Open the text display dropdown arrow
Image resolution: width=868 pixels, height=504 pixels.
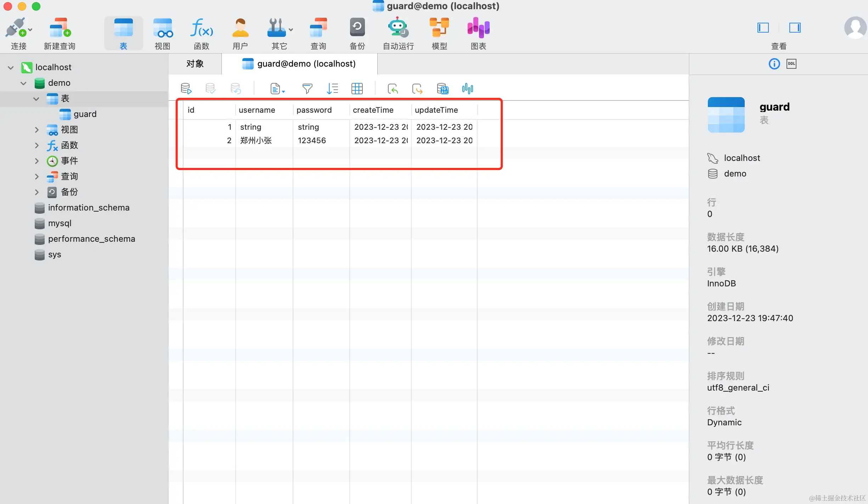(283, 91)
